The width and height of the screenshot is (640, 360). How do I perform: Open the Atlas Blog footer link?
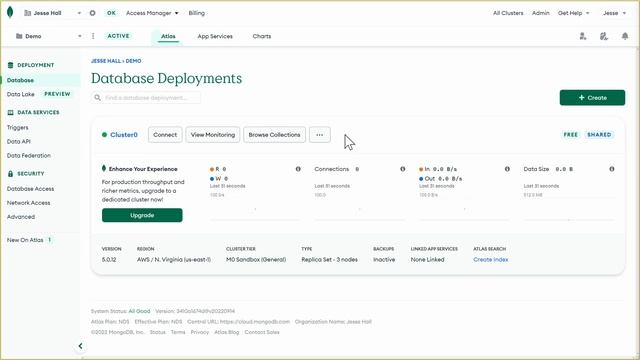point(227,332)
